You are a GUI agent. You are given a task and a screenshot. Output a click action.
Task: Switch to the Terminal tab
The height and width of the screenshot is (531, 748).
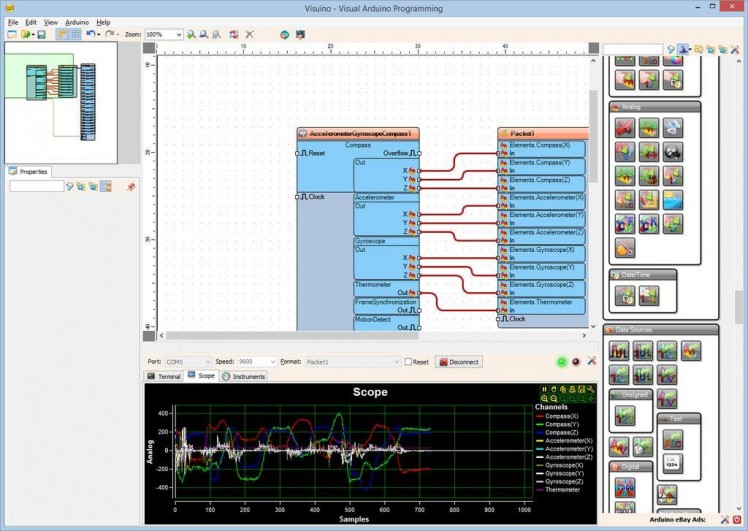tap(164, 376)
